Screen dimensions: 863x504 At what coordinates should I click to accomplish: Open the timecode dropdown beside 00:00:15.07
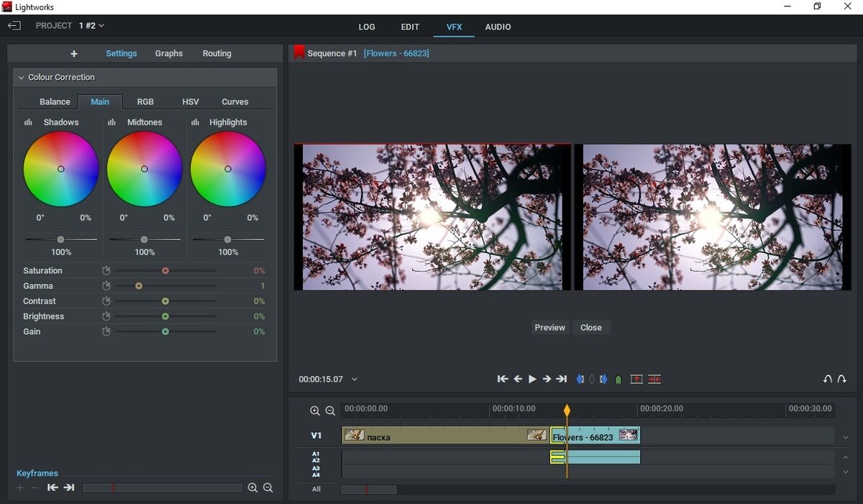tap(355, 380)
